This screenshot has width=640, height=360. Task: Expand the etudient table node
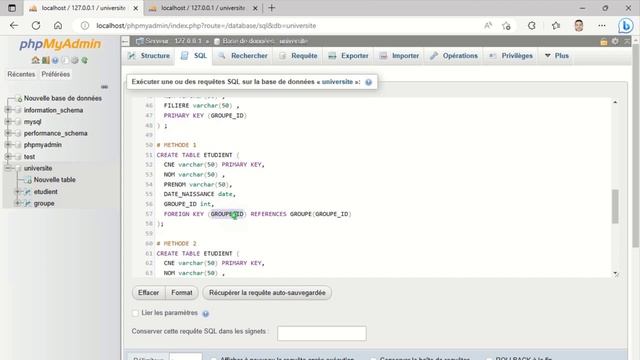coord(18,191)
